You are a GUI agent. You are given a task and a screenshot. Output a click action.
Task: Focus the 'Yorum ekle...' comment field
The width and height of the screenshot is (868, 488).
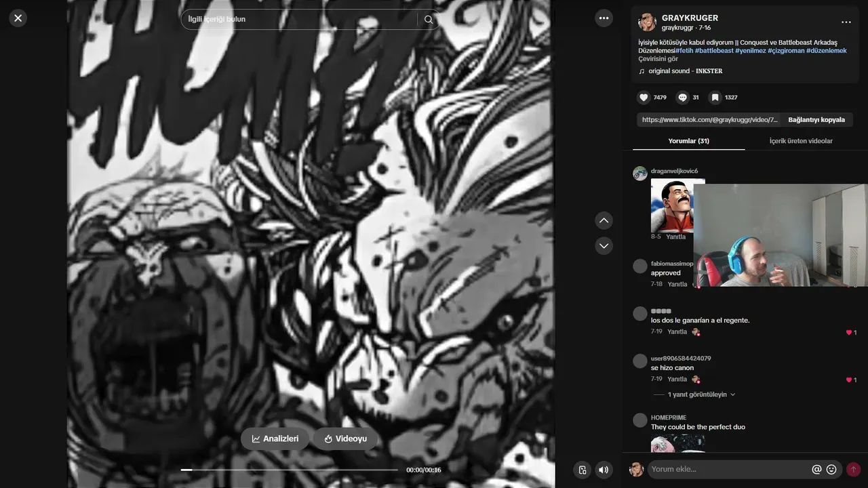point(730,469)
